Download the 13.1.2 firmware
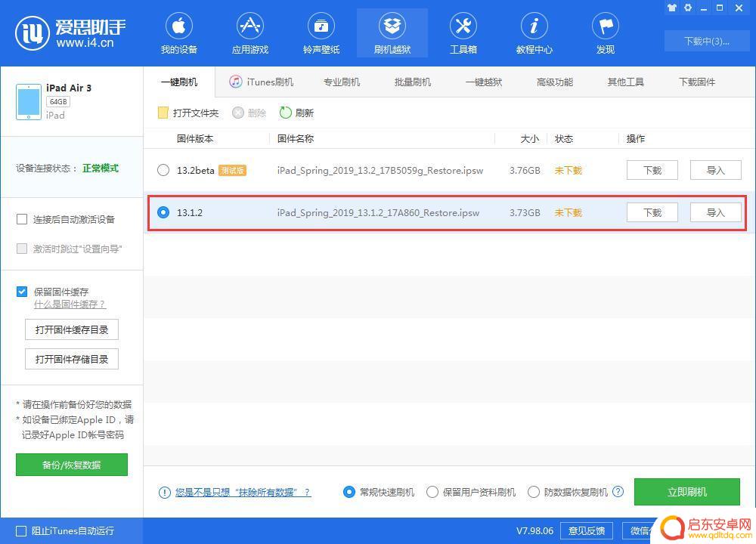 click(652, 212)
